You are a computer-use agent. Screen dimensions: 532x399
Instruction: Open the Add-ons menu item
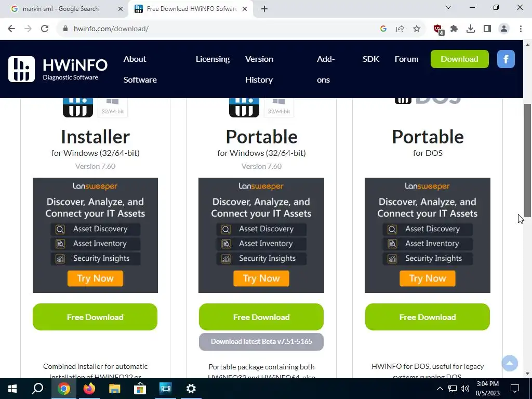point(325,69)
